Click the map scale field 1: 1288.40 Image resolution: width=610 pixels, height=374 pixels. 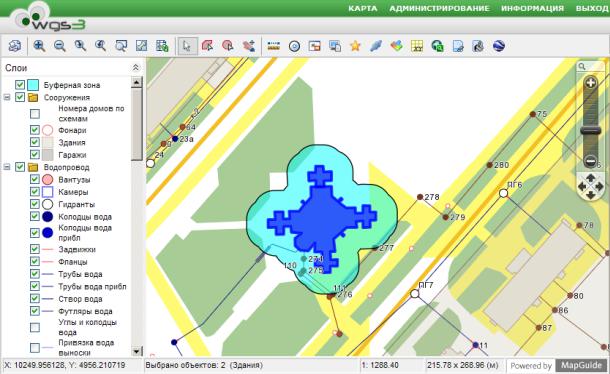pyautogui.click(x=380, y=365)
